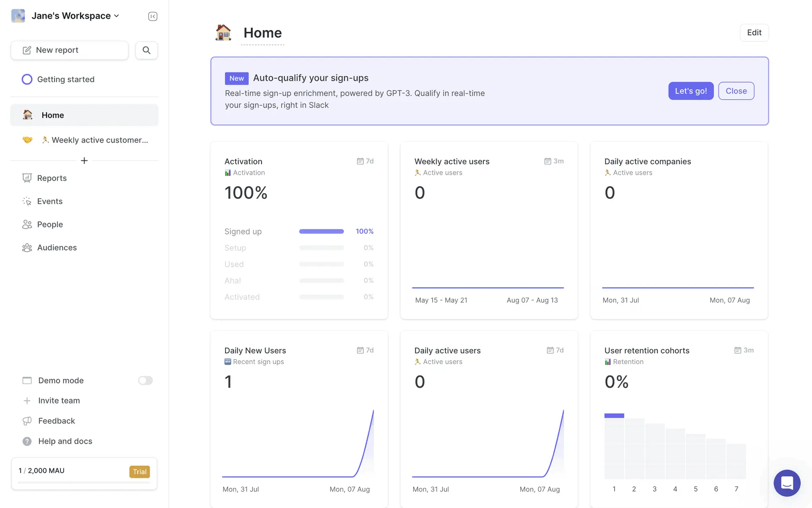Go to Reports in sidebar

[52, 178]
